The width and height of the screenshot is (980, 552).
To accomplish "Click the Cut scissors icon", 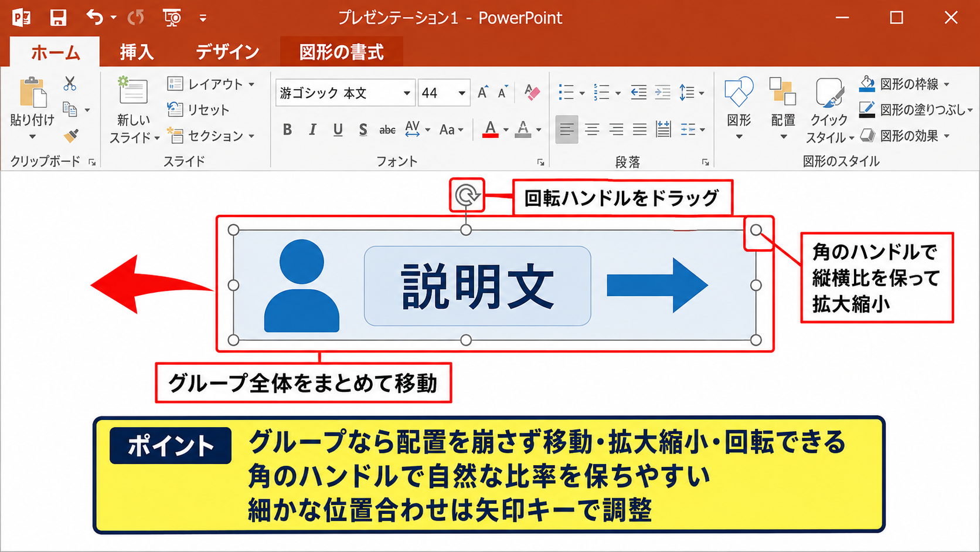I will [70, 83].
